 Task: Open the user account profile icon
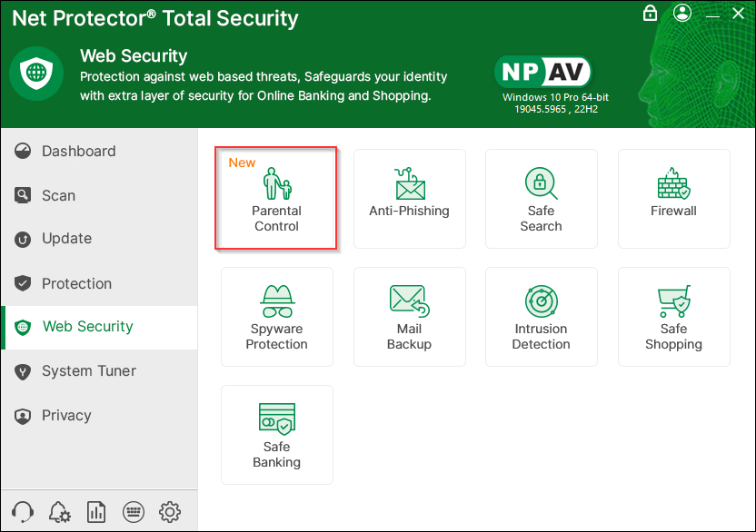682,13
